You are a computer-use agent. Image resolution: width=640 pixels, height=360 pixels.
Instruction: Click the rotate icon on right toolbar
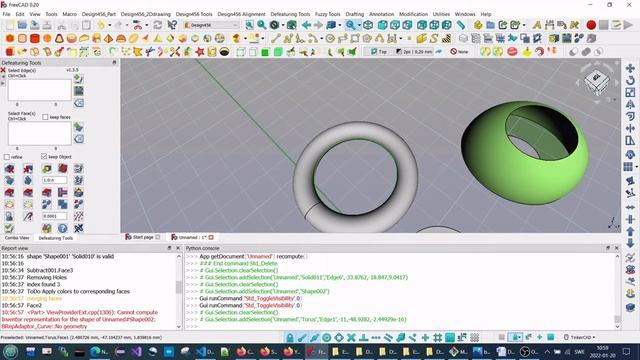630,80
